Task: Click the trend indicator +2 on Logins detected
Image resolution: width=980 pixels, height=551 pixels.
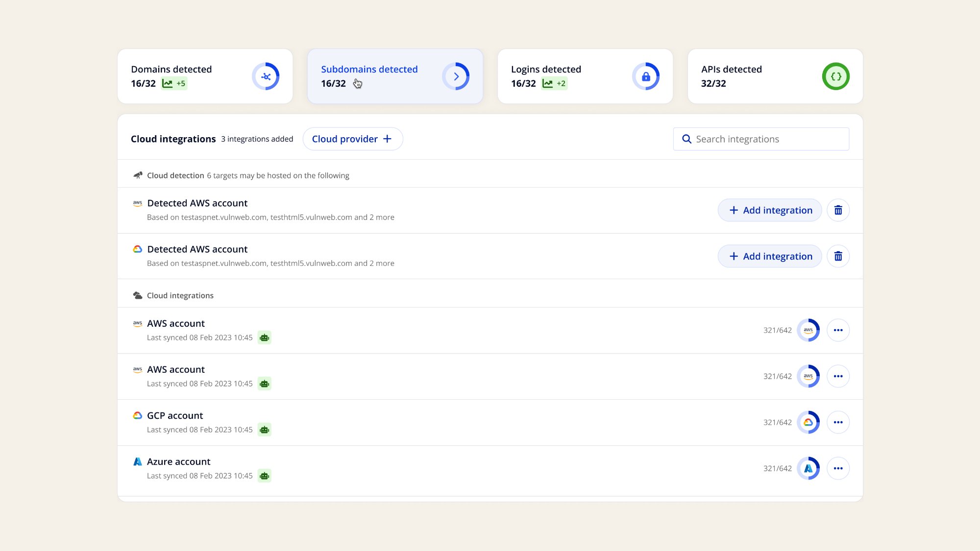Action: 554,83
